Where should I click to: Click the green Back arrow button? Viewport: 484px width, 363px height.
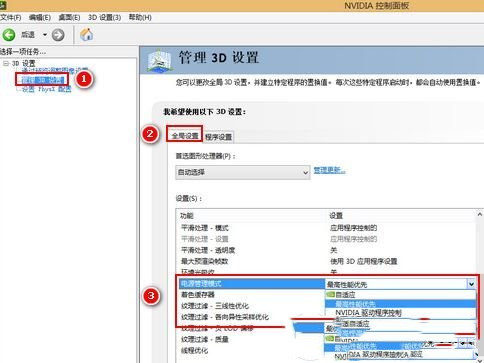coord(9,35)
